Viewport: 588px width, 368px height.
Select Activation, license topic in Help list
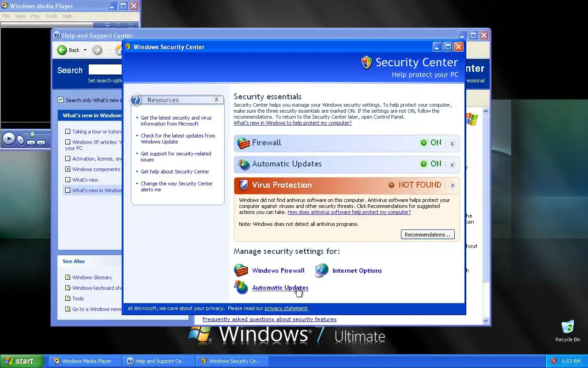click(97, 159)
